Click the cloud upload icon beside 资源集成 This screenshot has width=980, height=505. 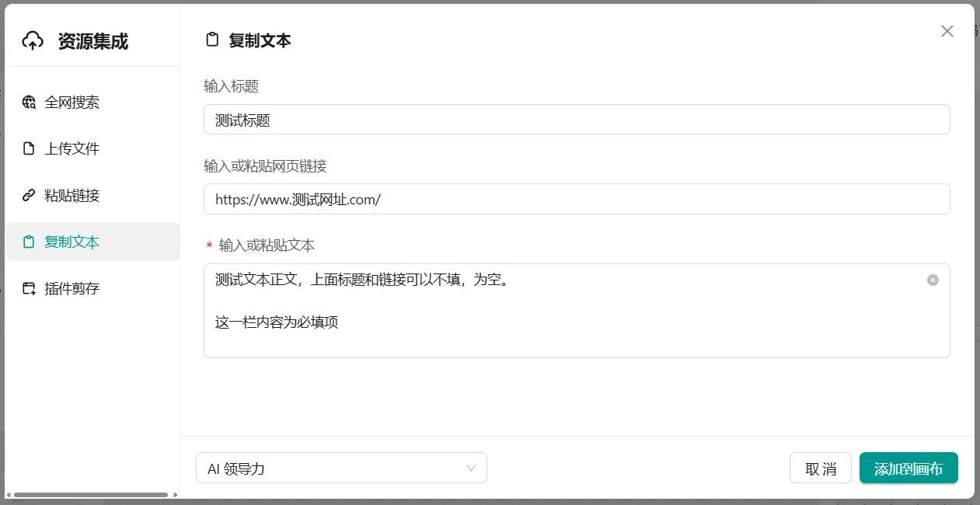[33, 41]
